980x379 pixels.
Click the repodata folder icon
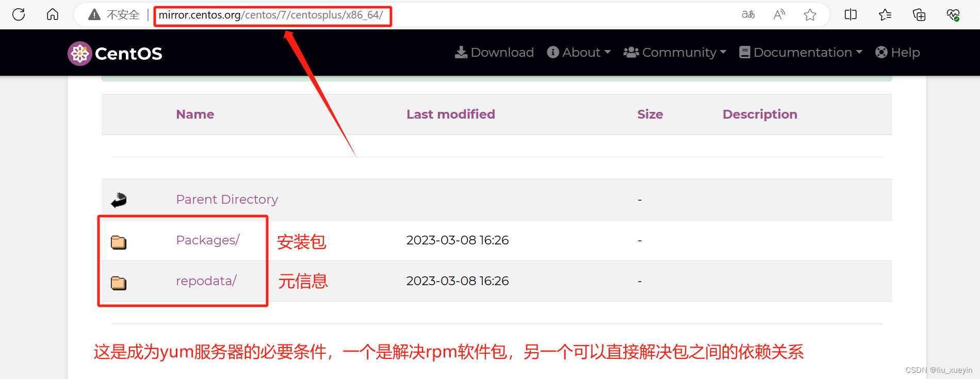click(119, 283)
